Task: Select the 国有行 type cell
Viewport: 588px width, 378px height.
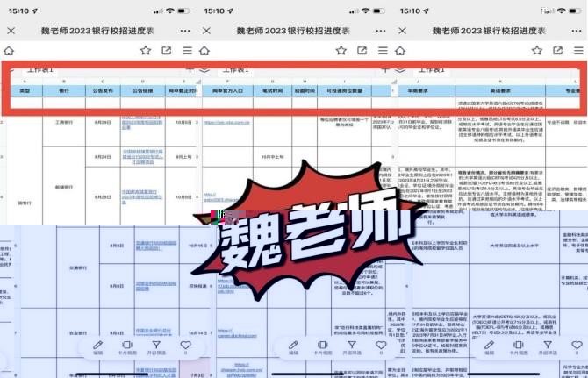Action: click(x=25, y=203)
